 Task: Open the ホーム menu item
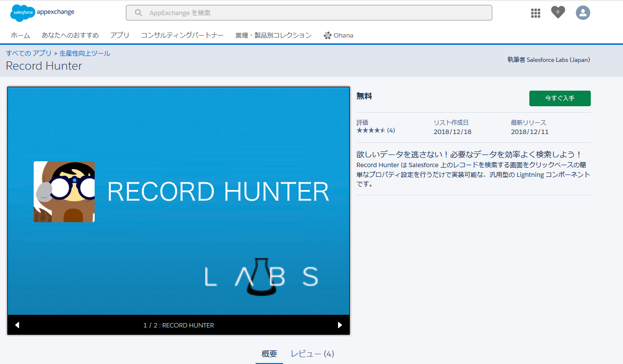tap(20, 36)
